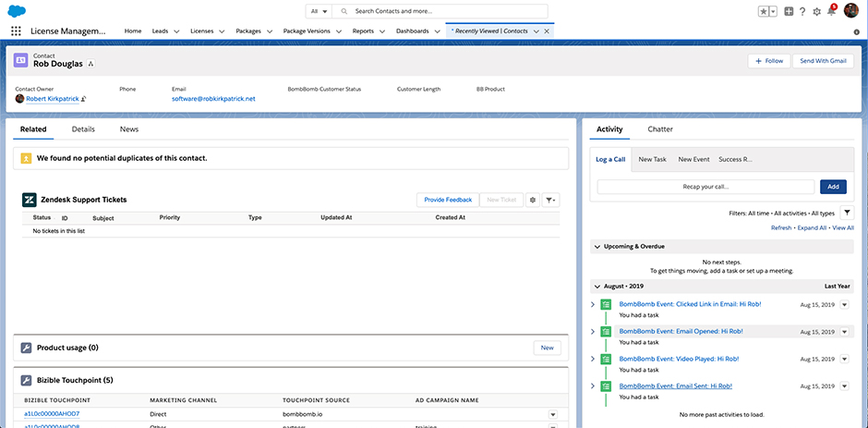Open the Setup gear icon
This screenshot has height=428, width=868.
(816, 11)
